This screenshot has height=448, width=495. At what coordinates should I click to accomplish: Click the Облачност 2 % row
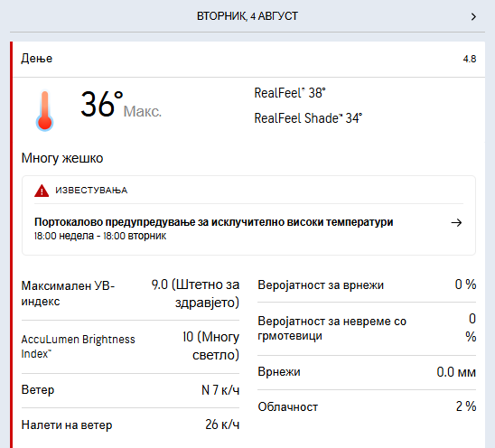point(367,406)
